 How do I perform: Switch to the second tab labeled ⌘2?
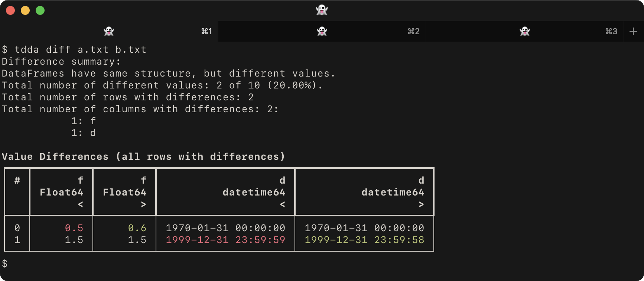pos(322,31)
